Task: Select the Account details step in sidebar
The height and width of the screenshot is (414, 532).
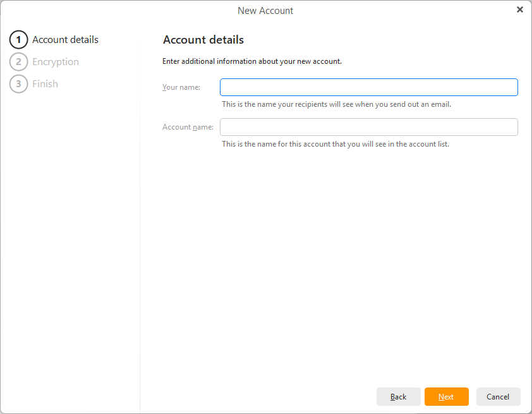Action: 65,40
